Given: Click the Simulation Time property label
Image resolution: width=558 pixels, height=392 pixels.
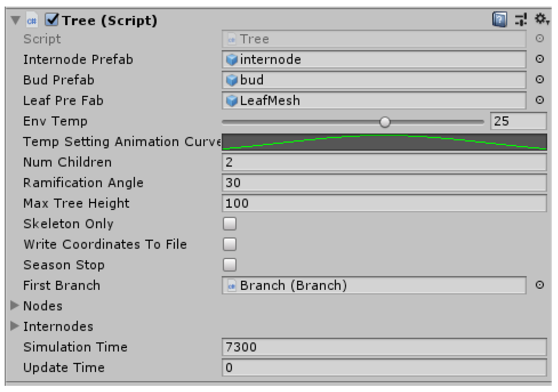Looking at the screenshot, I should (75, 347).
